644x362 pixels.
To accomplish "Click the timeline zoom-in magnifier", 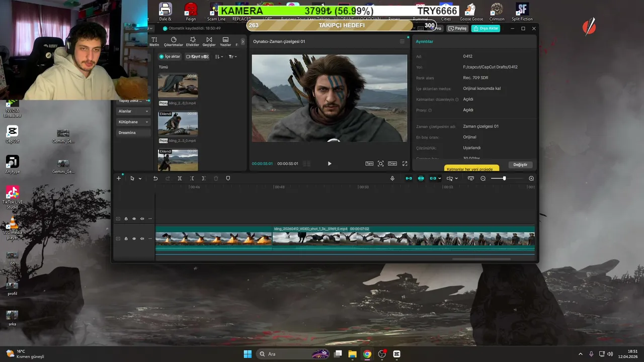I will [531, 178].
